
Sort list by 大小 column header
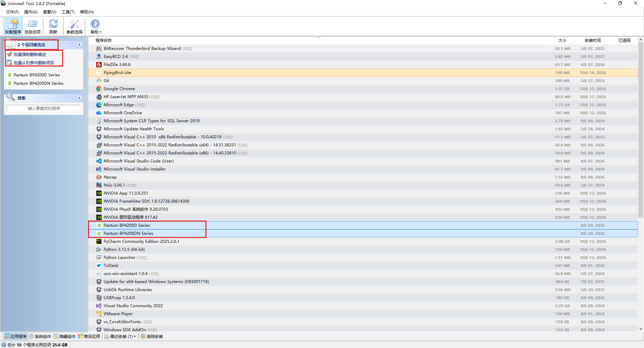tap(562, 41)
